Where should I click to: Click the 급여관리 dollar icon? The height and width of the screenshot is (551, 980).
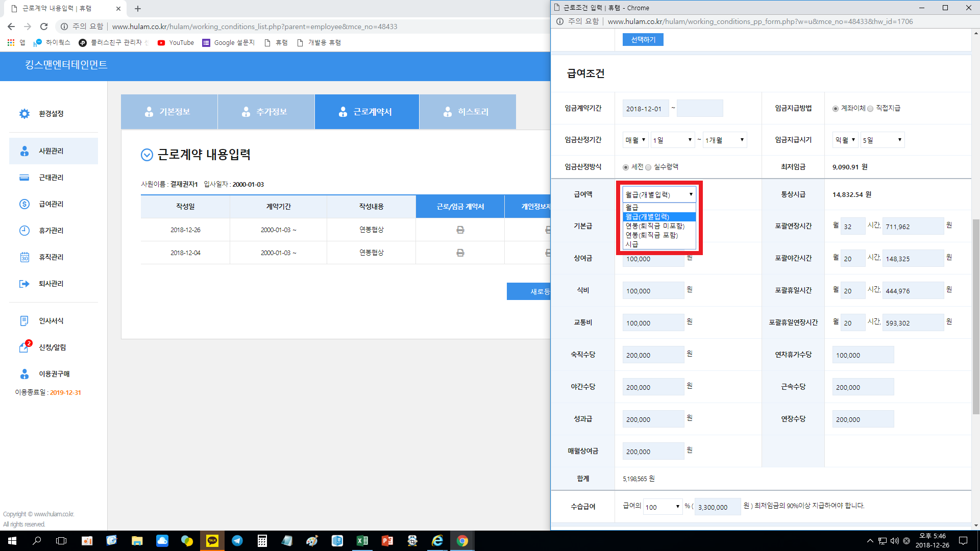(24, 204)
